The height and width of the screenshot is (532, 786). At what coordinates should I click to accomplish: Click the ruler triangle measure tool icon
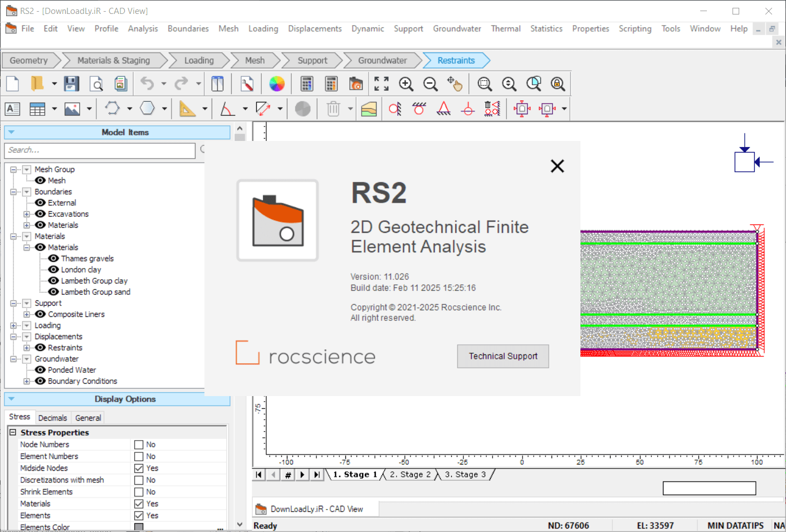click(187, 109)
